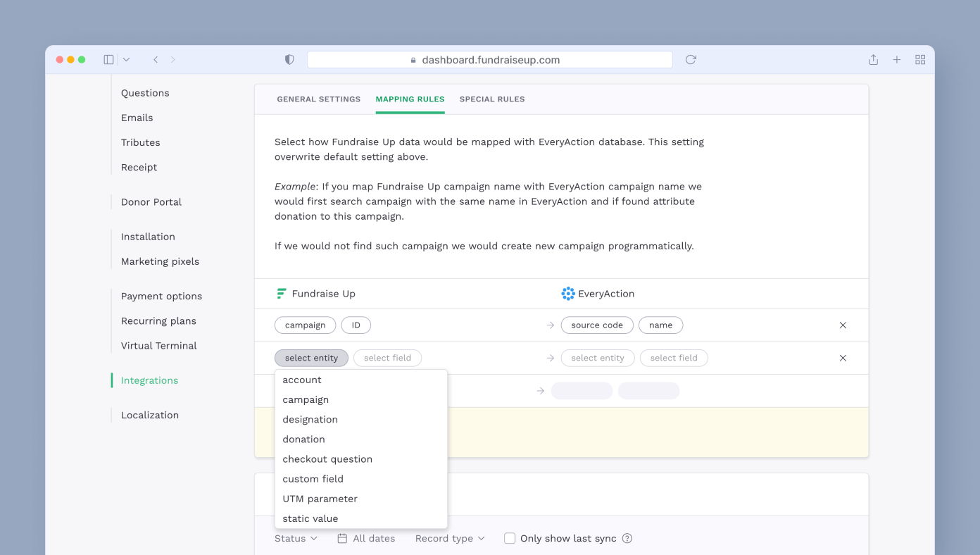This screenshot has height=555, width=980.
Task: Open Fundraise Up select field pill
Action: 387,358
